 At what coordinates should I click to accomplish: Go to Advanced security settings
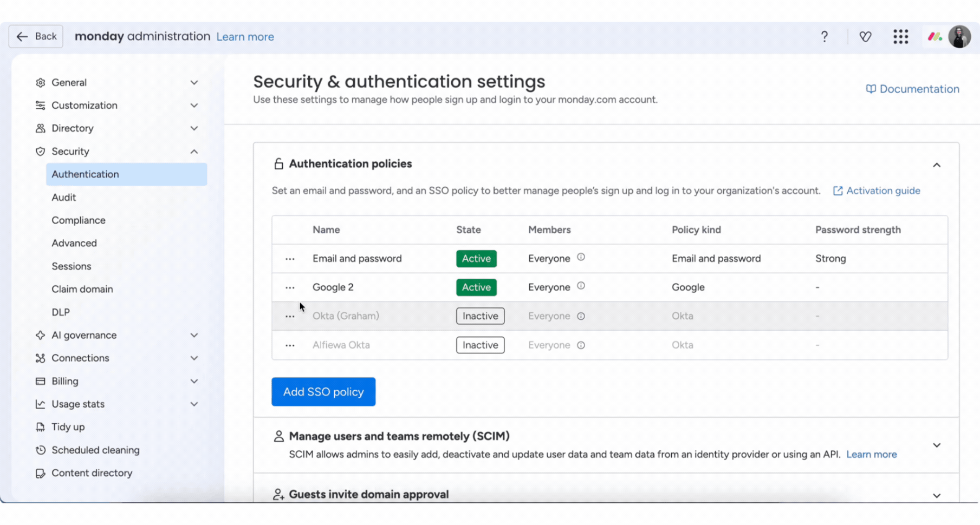coord(74,243)
